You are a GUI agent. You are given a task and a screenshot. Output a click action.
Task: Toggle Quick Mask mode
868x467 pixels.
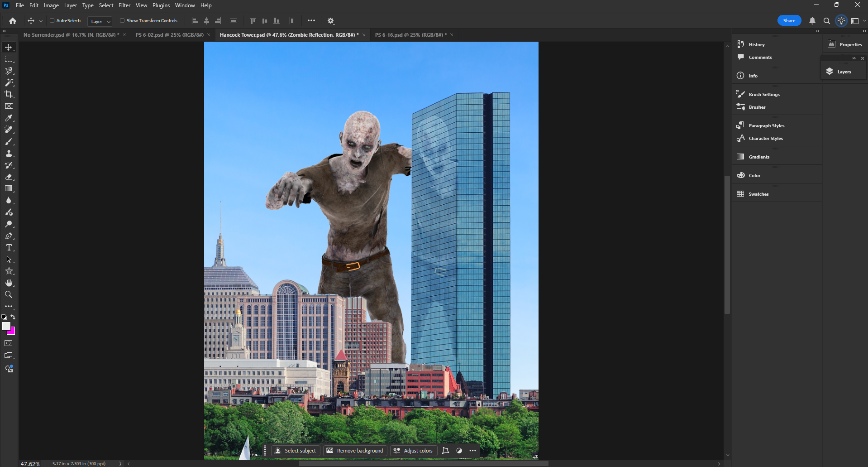(x=9, y=343)
